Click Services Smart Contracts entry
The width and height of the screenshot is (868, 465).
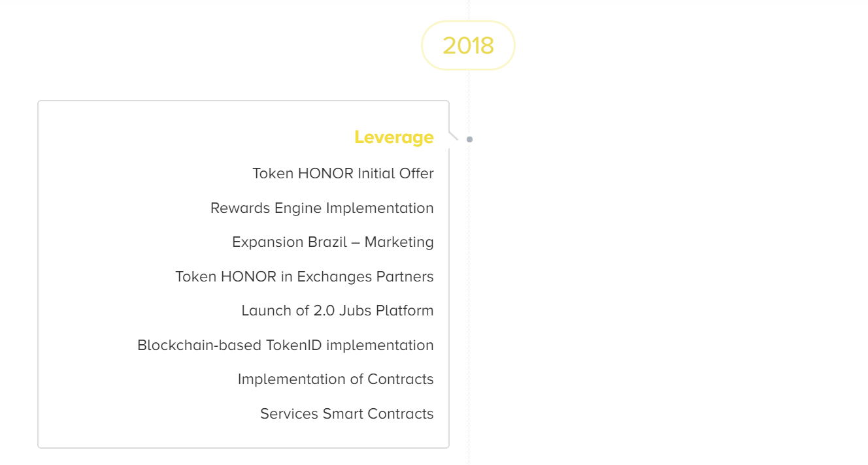(x=347, y=413)
